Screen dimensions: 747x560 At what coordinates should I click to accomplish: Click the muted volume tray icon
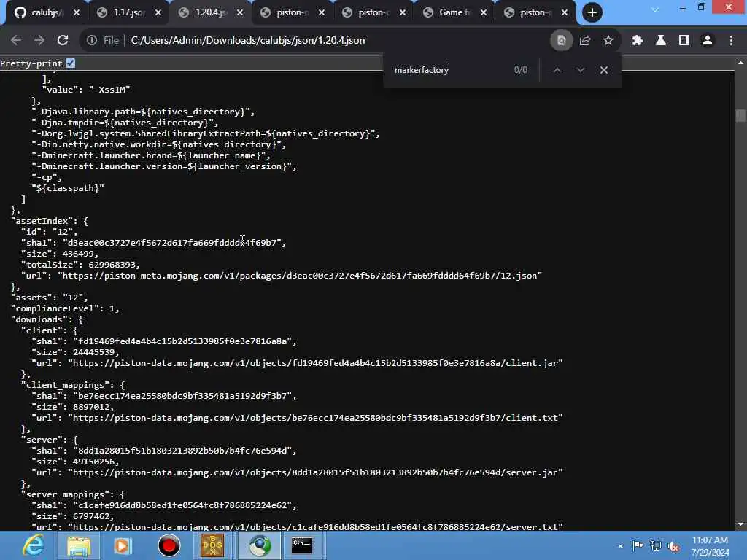tap(673, 546)
